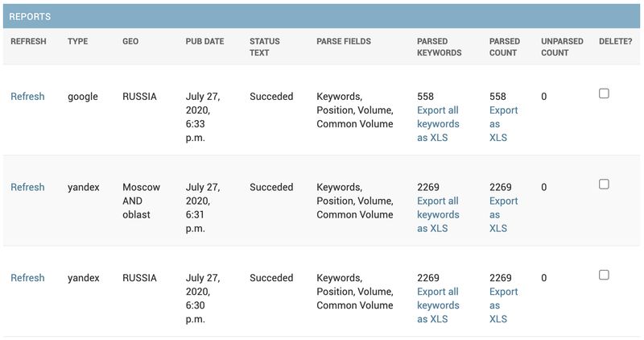Check delete box for yandex Moscow report
This screenshot has width=644, height=340.
coord(604,185)
